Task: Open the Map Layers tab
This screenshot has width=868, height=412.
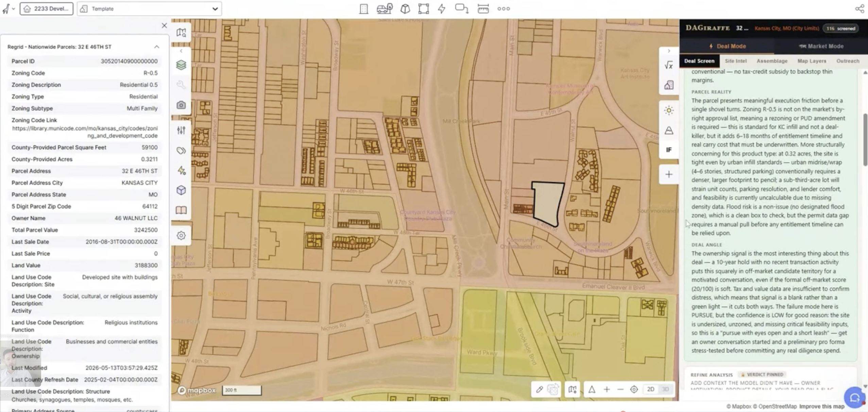Action: (812, 61)
